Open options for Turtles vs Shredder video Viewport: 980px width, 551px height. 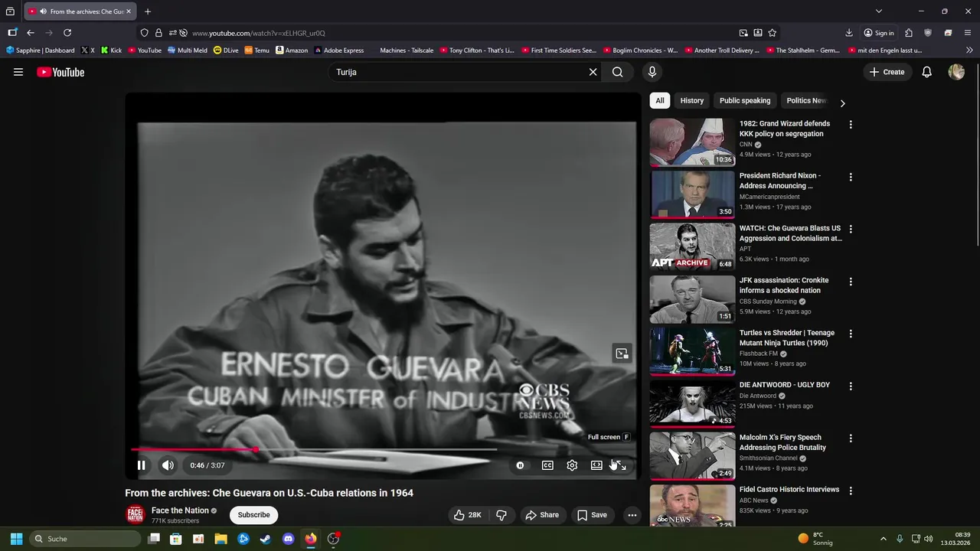coord(851,334)
